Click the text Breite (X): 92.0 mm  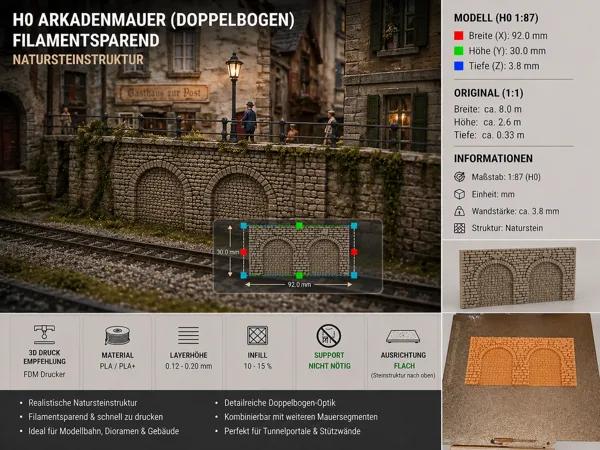(508, 36)
